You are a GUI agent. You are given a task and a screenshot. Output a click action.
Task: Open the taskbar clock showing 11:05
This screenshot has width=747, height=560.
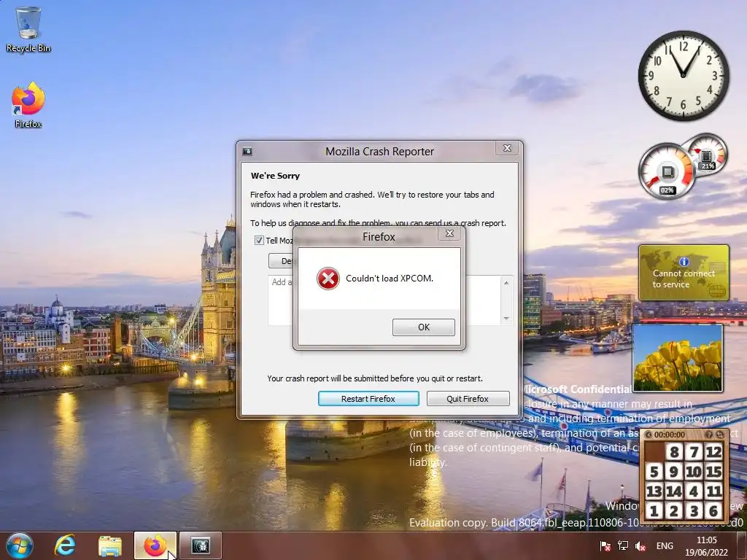[706, 546]
